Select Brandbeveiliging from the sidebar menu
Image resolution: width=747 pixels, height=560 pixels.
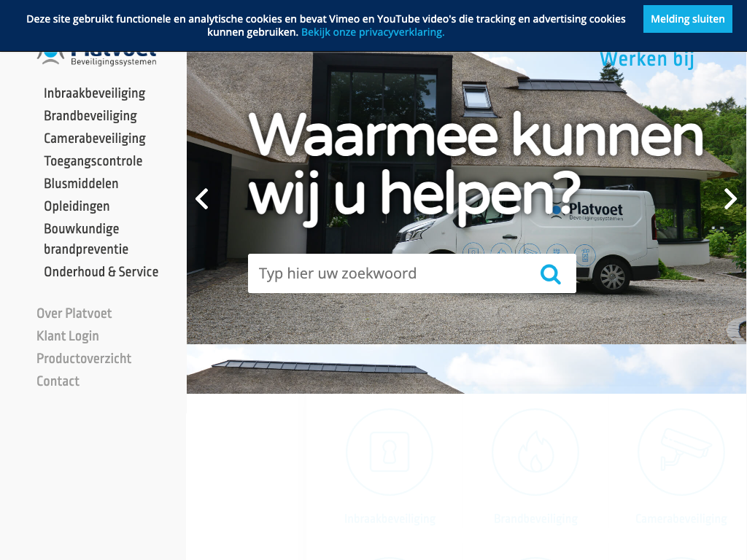pos(90,116)
